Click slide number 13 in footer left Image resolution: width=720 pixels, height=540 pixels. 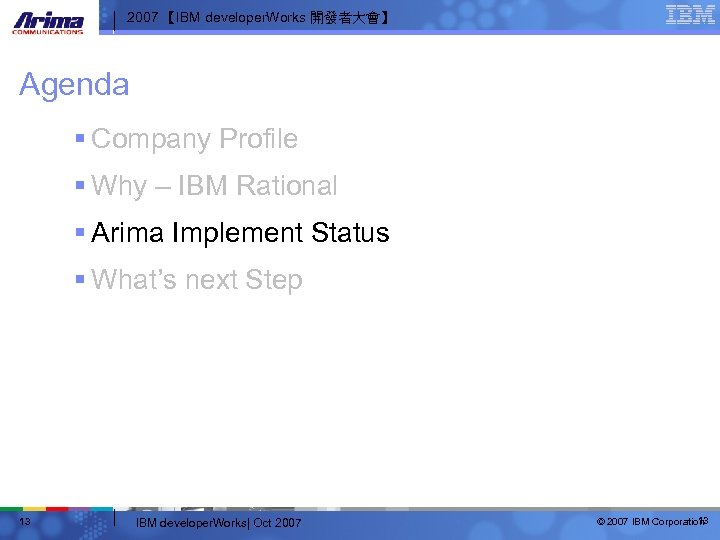coord(25,521)
